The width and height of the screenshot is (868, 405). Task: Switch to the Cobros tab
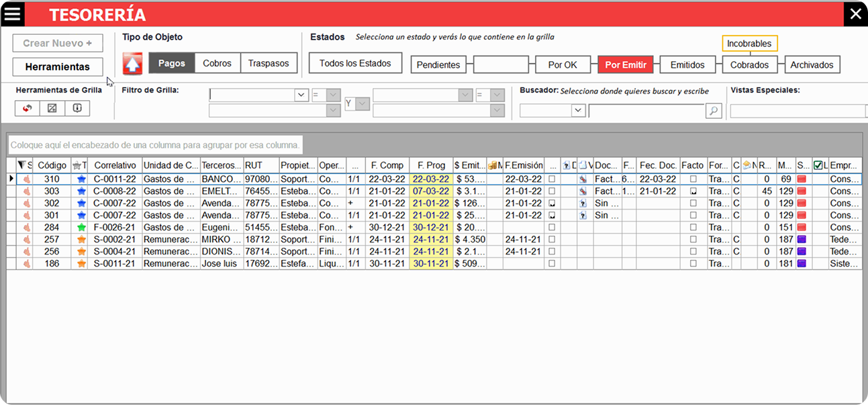click(x=217, y=63)
